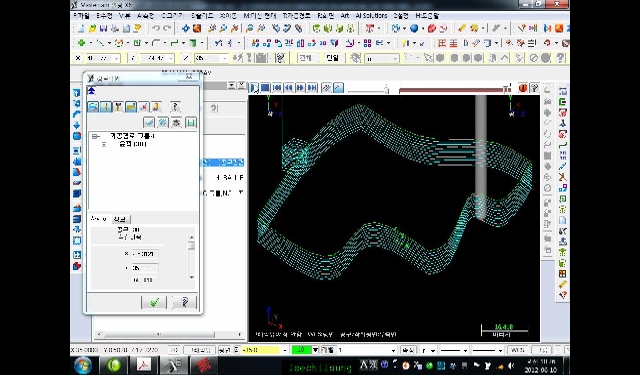
Task: Open X coordinate dropdown in ribbon bar
Action: point(117,58)
